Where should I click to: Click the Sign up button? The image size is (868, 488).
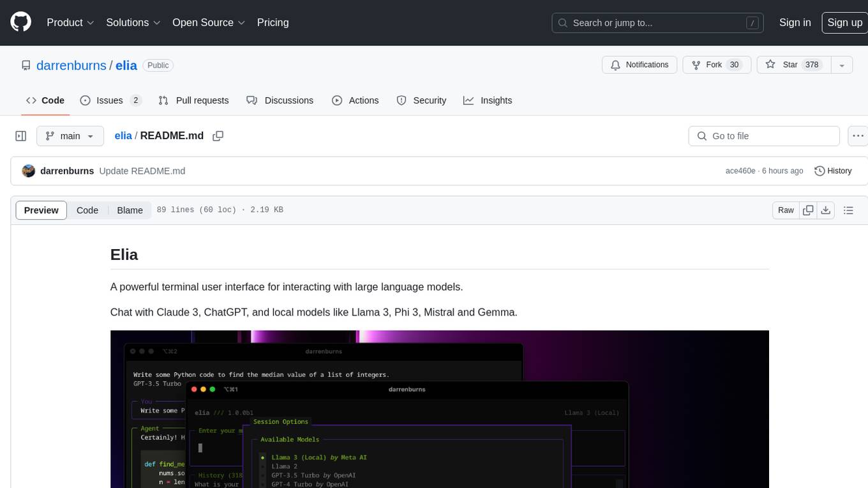[844, 22]
